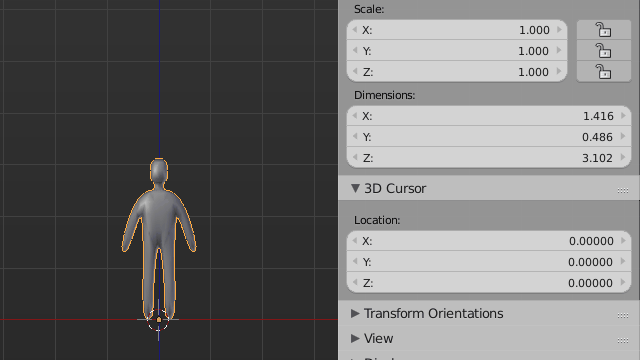Decrease Dimensions X using left arrow

[x=355, y=116]
